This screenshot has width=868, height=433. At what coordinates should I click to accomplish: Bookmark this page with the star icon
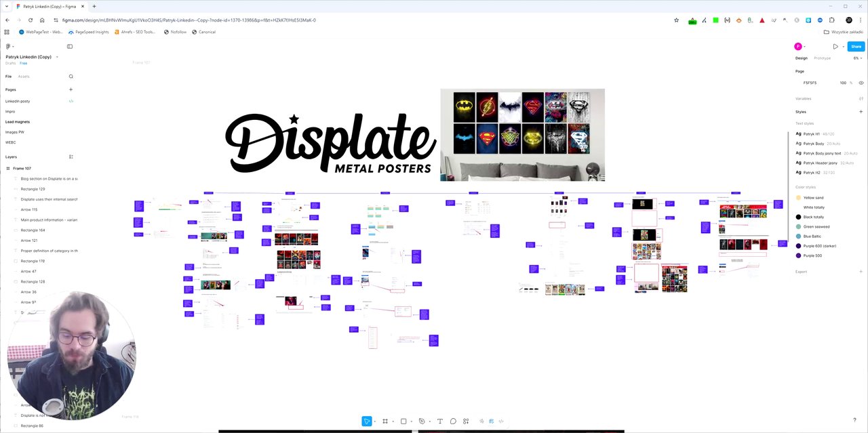pos(676,20)
